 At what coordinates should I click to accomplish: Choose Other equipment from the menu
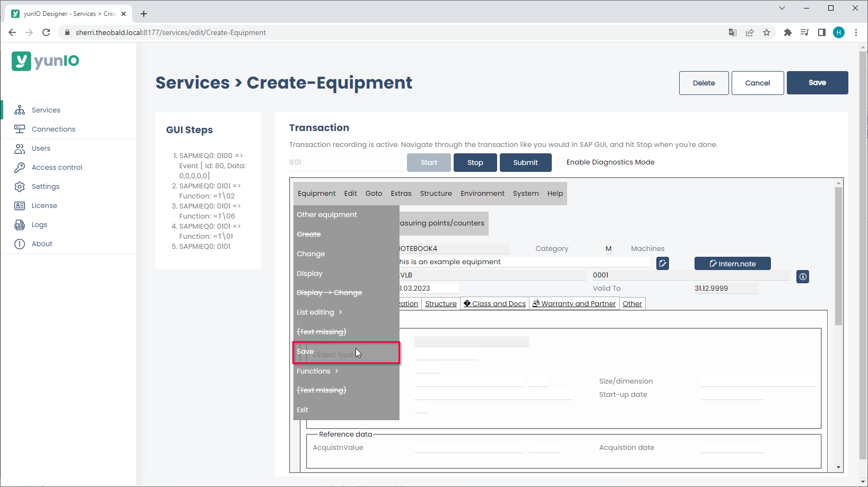pos(346,214)
